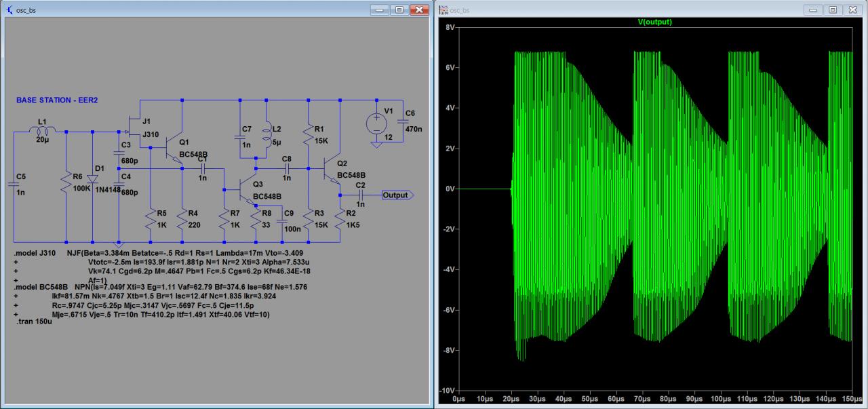This screenshot has height=409, width=868.
Task: Click the waveform window's title bar icon
Action: pyautogui.click(x=443, y=9)
